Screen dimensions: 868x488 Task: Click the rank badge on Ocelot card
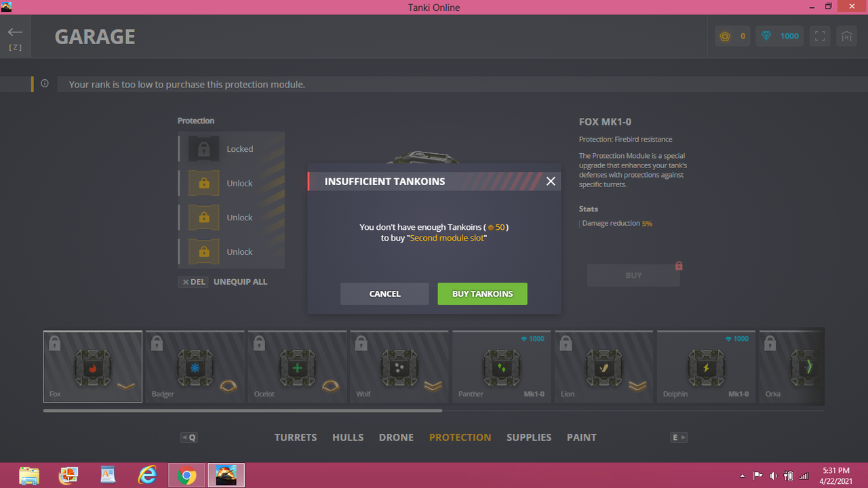(331, 386)
